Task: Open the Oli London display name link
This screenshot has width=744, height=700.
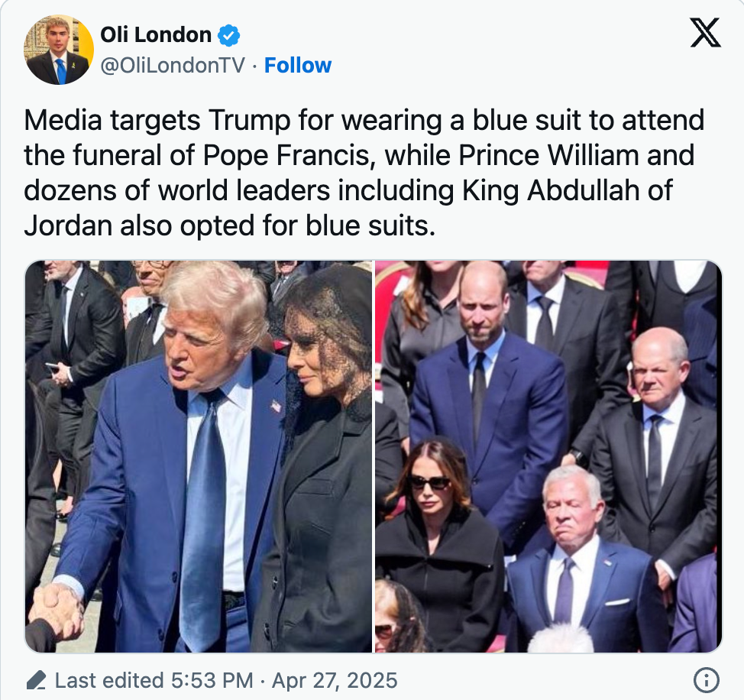Action: [156, 35]
